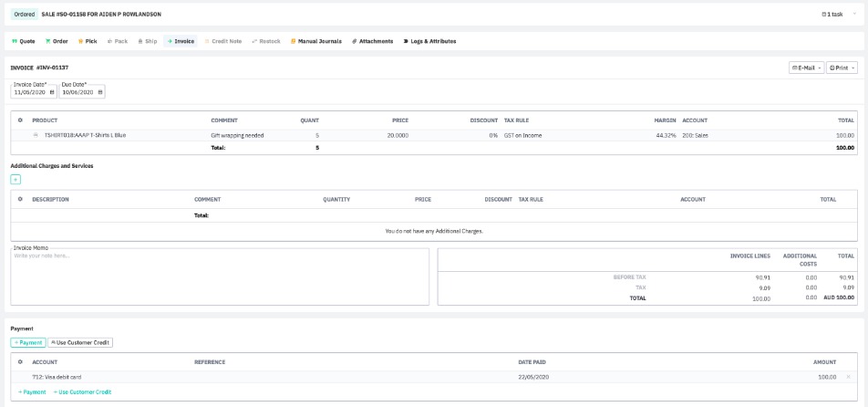Click the gear icon in Additional Charges table
Image resolution: width=868 pixels, height=407 pixels.
(x=20, y=199)
